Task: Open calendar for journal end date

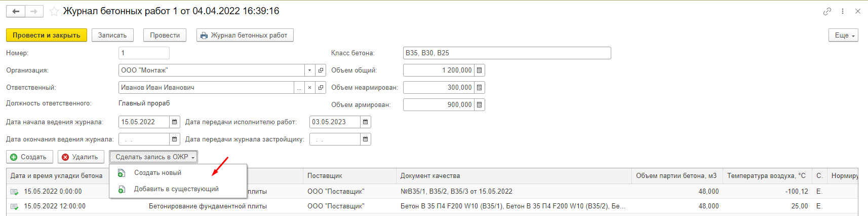Action: (175, 139)
